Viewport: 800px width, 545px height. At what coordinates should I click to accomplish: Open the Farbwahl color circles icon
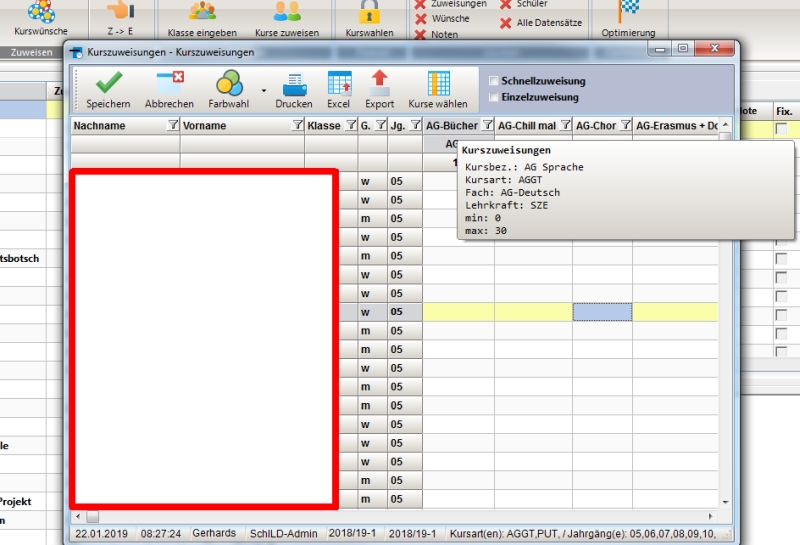tap(229, 83)
